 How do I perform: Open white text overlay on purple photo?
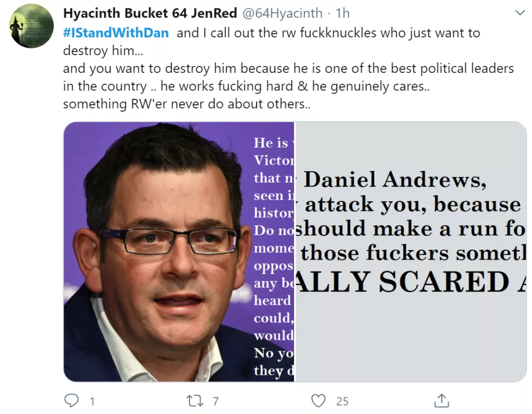tap(273, 256)
